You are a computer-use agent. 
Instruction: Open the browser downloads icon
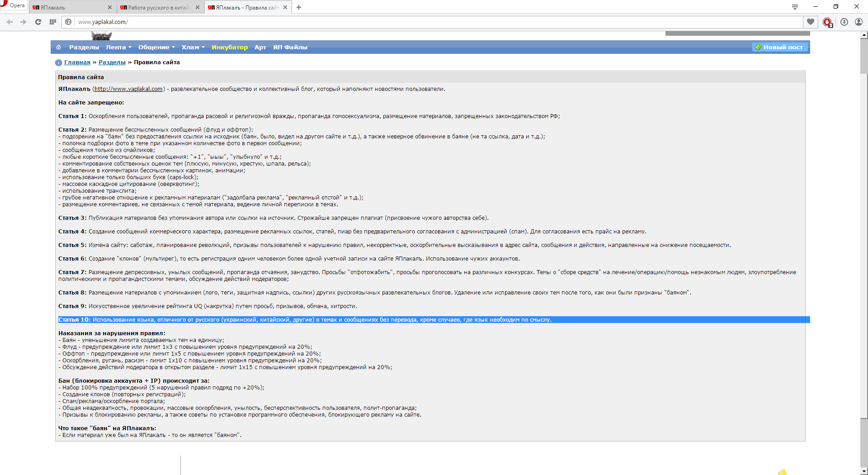pos(844,22)
